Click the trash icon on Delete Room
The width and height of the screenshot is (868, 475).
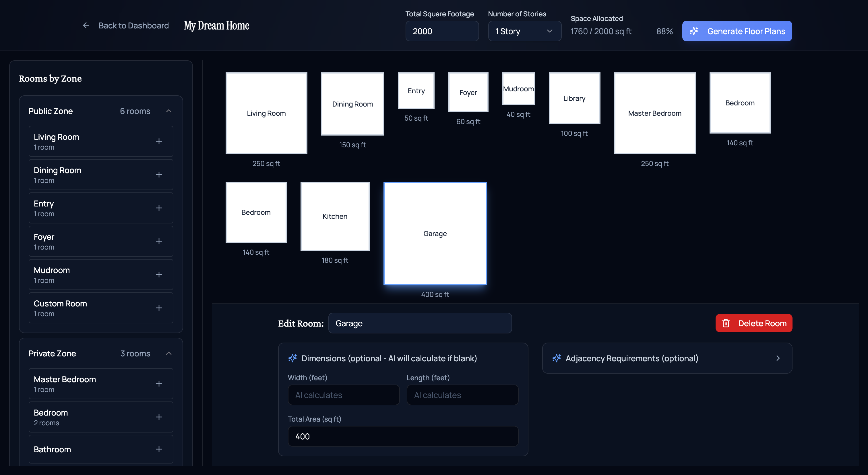point(726,323)
